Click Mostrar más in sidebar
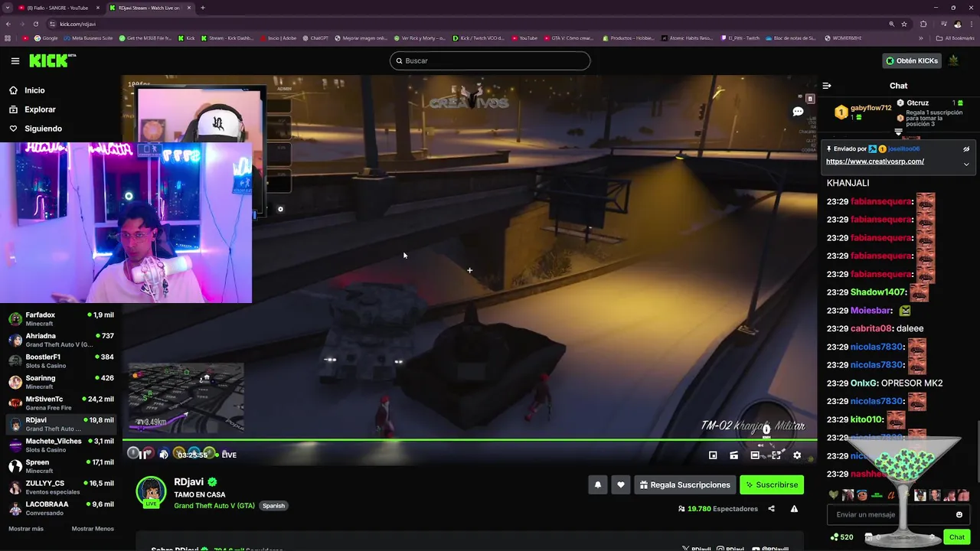Viewport: 980px width, 551px height. pos(26,529)
